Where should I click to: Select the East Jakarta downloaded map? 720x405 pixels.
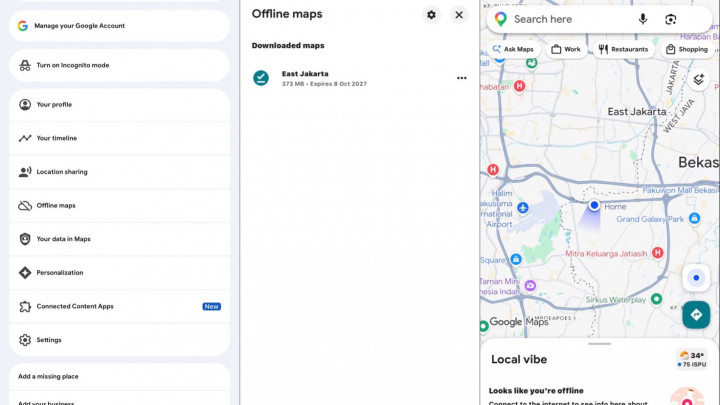[359, 78]
